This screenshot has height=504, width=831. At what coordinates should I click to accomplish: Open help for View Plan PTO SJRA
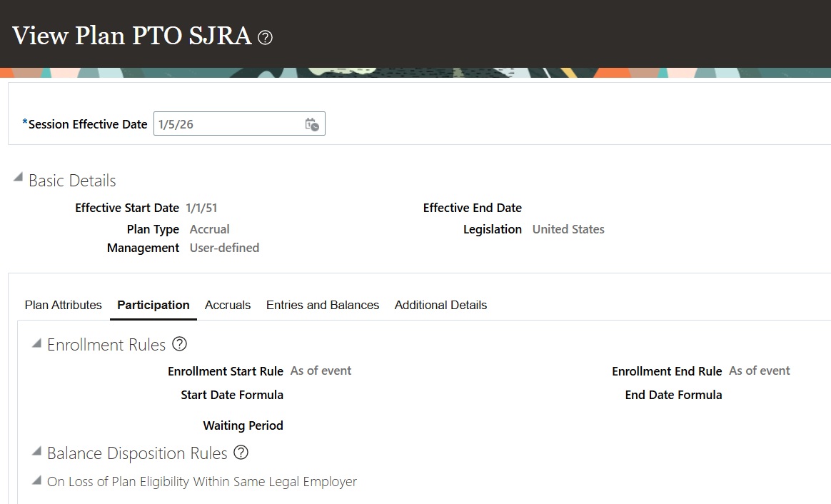265,37
